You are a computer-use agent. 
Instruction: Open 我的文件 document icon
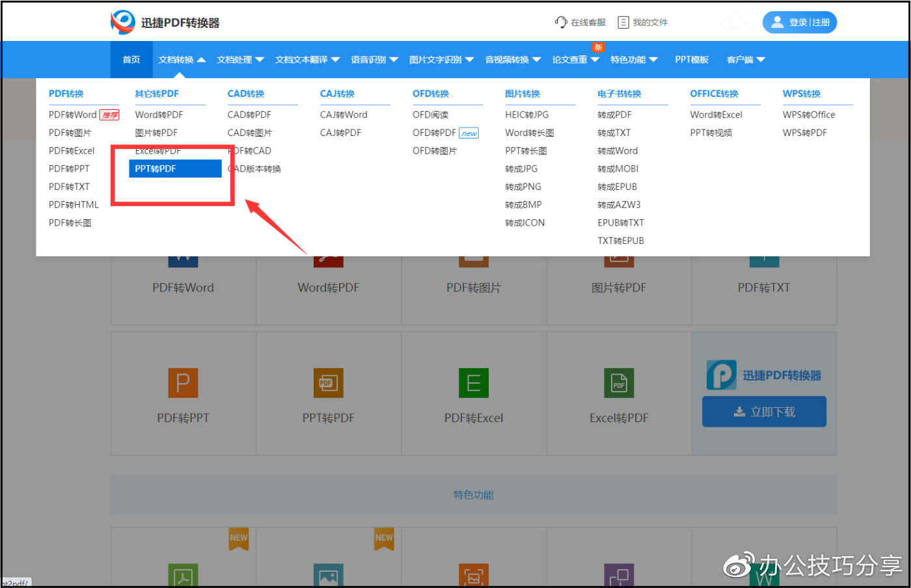(623, 22)
